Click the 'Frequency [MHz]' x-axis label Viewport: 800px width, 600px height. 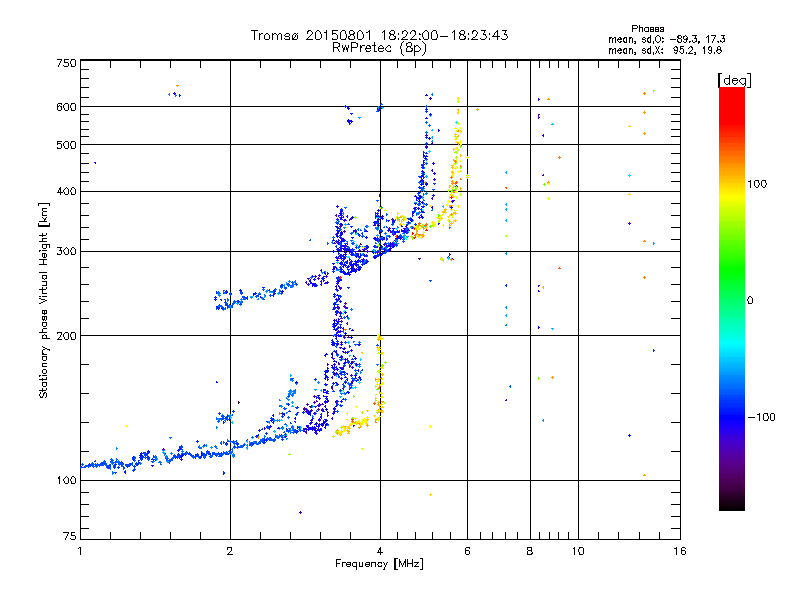[379, 564]
